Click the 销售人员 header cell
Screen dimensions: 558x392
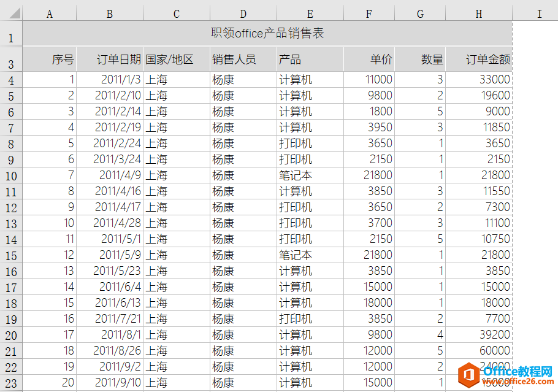coord(243,60)
